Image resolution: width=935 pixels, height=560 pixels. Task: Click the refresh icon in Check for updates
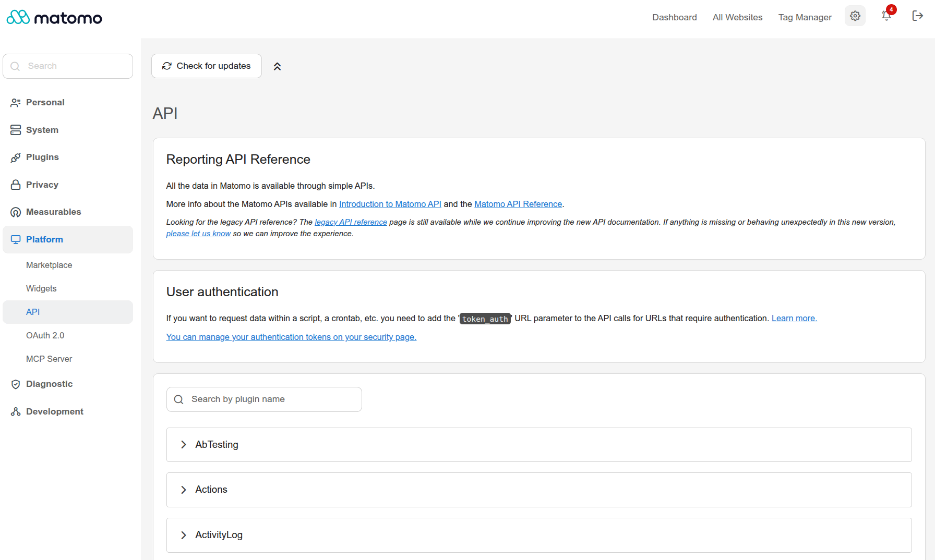167,66
